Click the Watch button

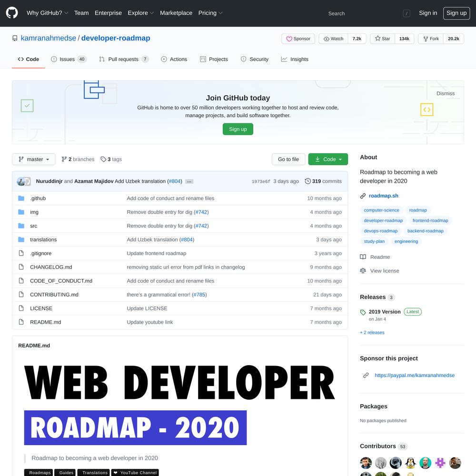pos(333,39)
